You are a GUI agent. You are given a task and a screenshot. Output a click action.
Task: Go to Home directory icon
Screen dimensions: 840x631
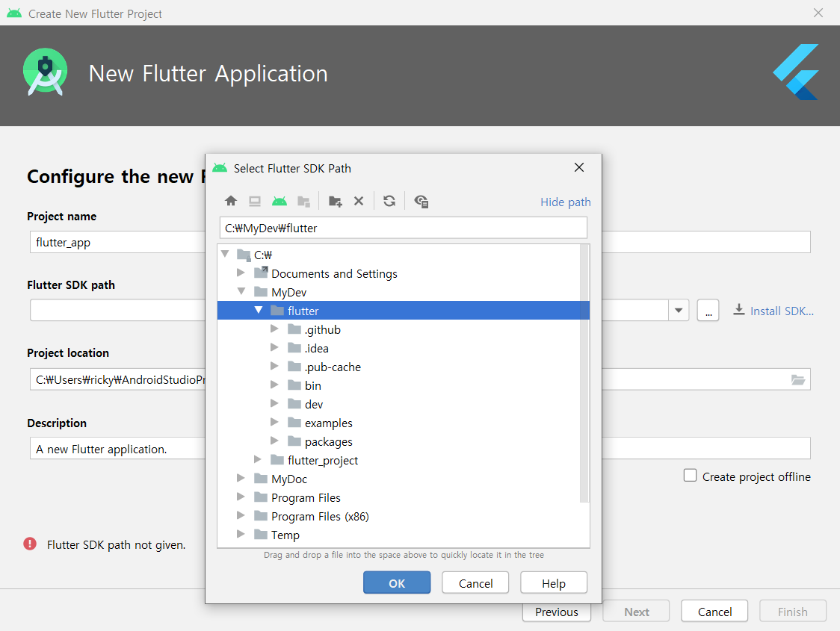[x=231, y=201]
